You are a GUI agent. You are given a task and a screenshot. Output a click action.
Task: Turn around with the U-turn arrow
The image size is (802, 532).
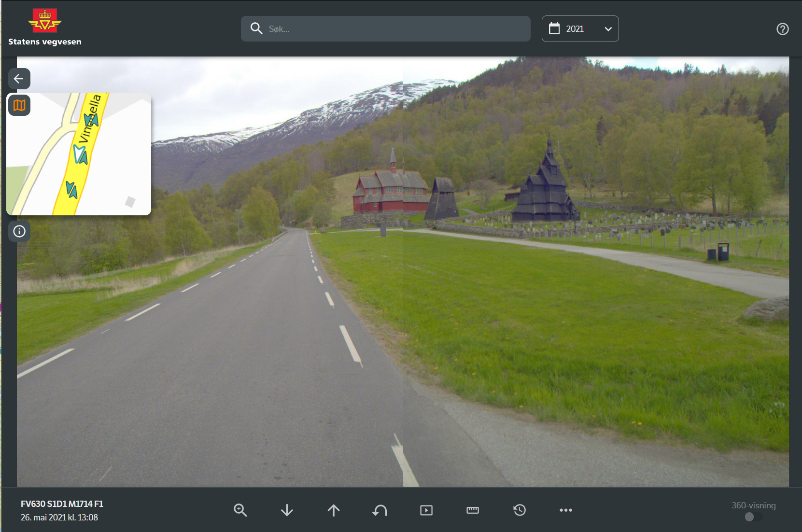click(x=380, y=510)
